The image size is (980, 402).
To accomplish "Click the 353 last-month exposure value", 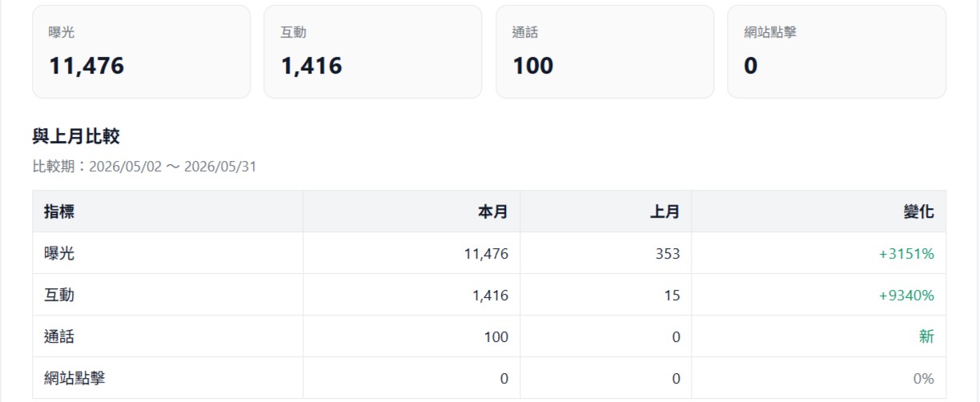I will [x=667, y=254].
